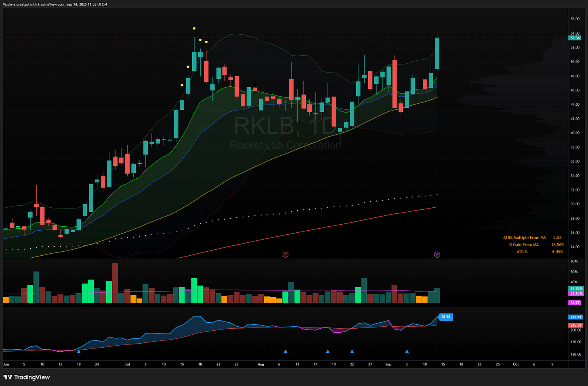Click the Sep label on date axis
This screenshot has height=386, width=588.
[x=388, y=364]
